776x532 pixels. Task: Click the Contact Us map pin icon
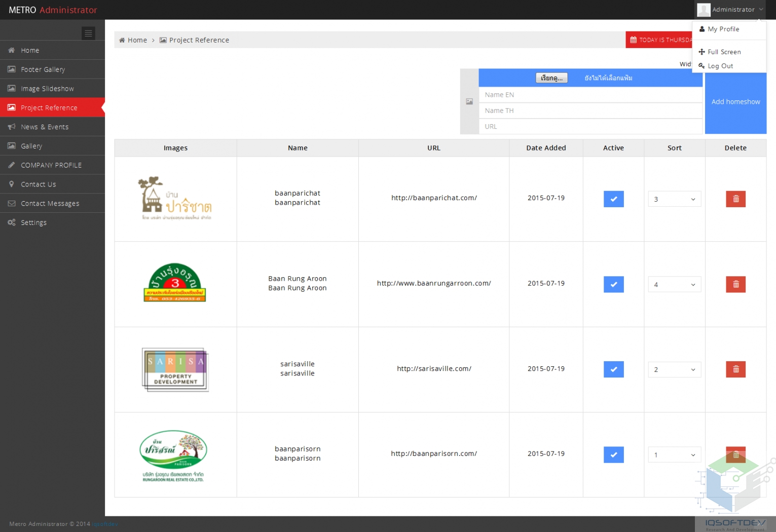pos(11,184)
